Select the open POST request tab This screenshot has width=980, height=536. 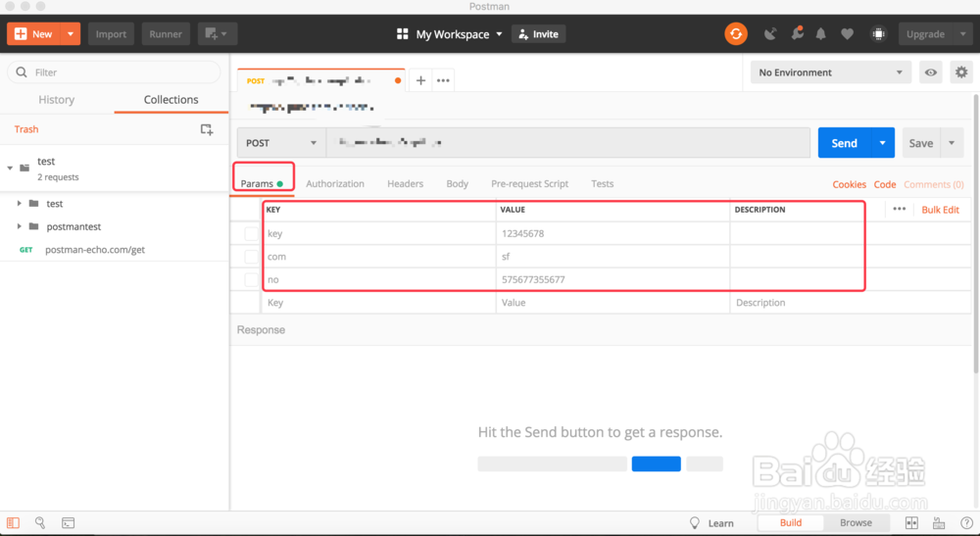pyautogui.click(x=321, y=80)
